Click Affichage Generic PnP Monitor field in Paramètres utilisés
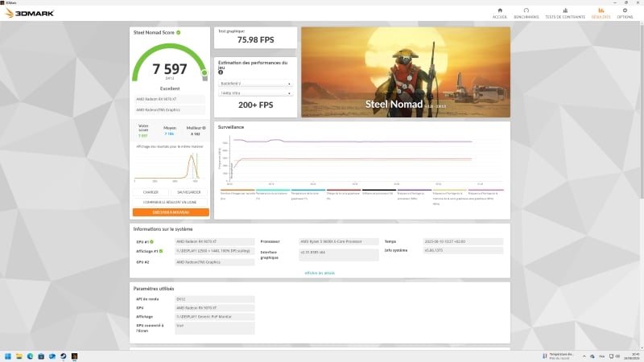644x362 pixels. click(x=214, y=317)
